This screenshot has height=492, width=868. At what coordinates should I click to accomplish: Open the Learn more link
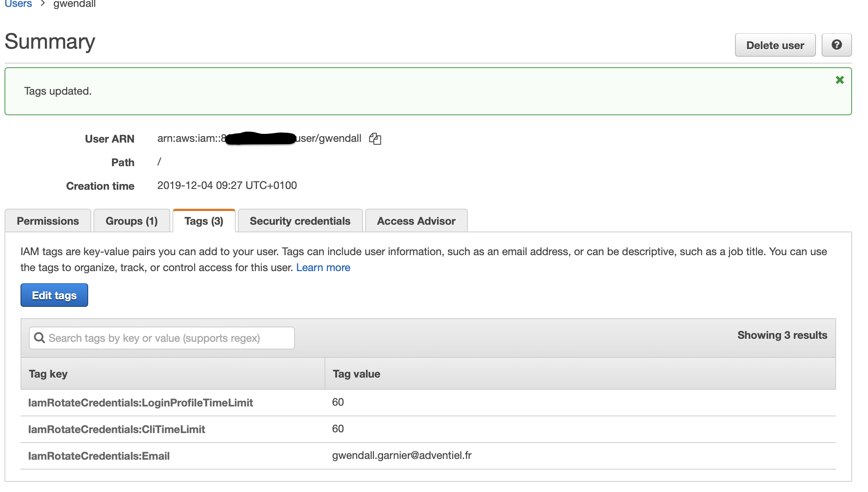(323, 268)
